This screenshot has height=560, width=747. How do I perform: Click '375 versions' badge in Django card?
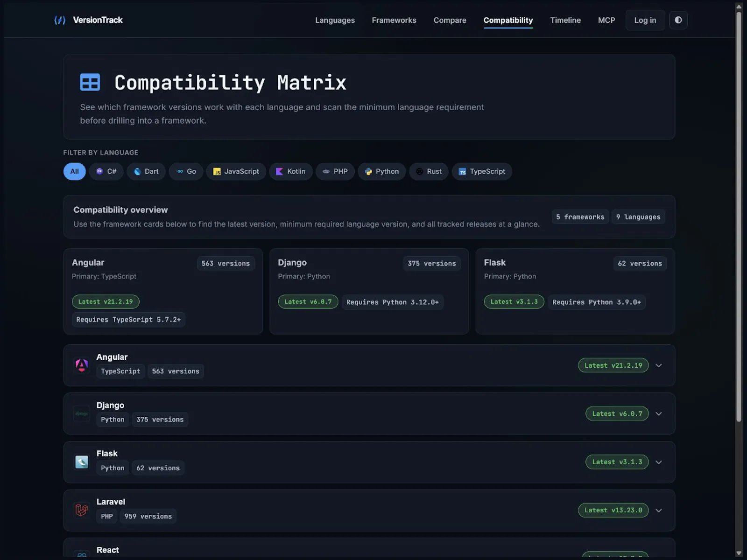[x=432, y=263]
